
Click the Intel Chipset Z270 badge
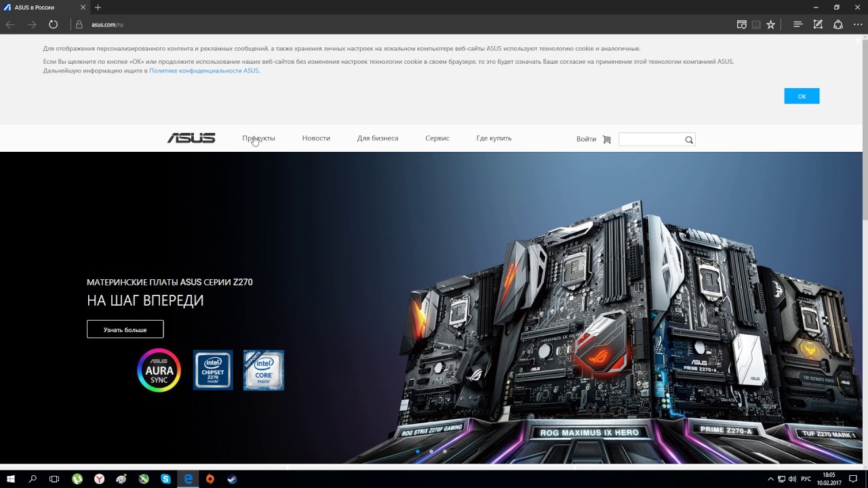[x=213, y=370]
